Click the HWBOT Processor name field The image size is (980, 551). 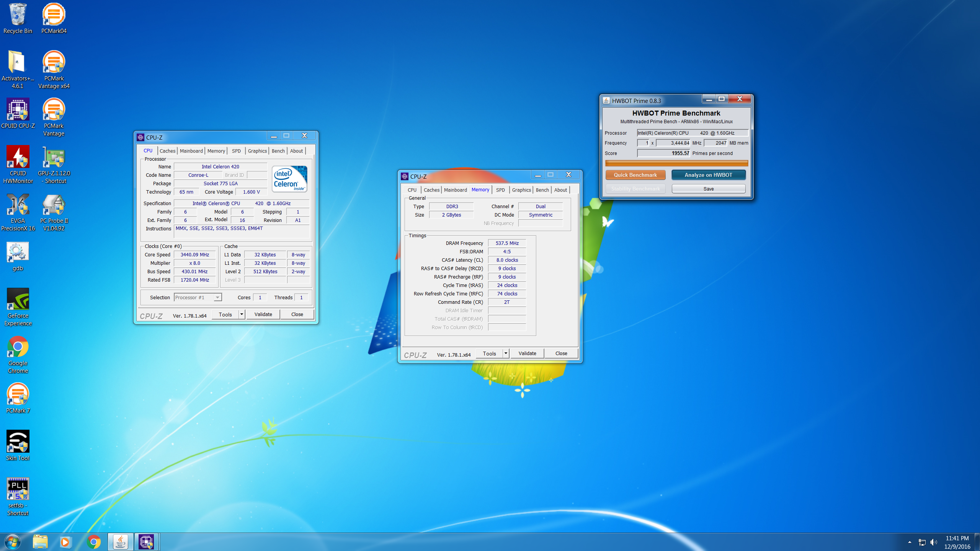[x=693, y=133]
